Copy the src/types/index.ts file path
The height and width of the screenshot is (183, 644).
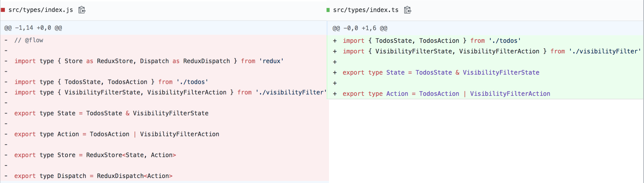(407, 10)
